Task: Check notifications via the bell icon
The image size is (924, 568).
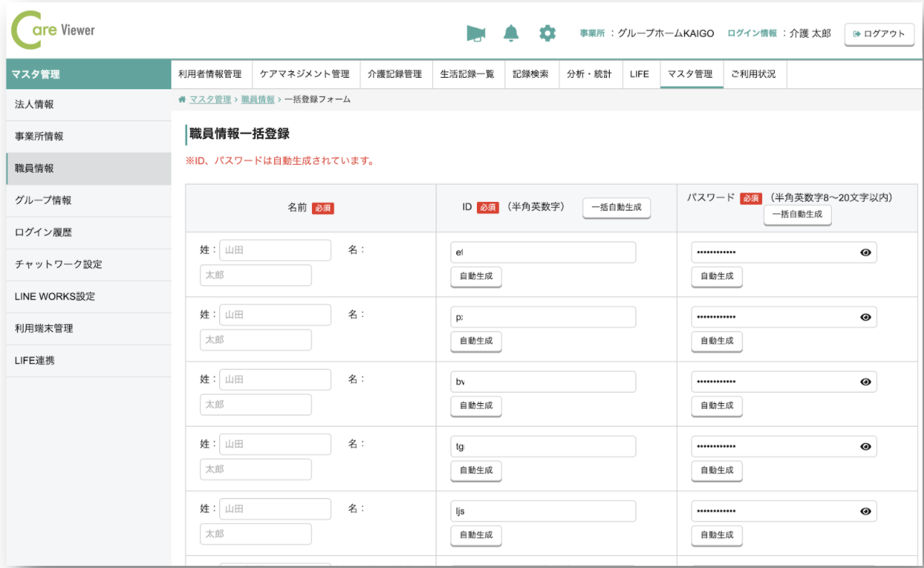Action: 511,33
